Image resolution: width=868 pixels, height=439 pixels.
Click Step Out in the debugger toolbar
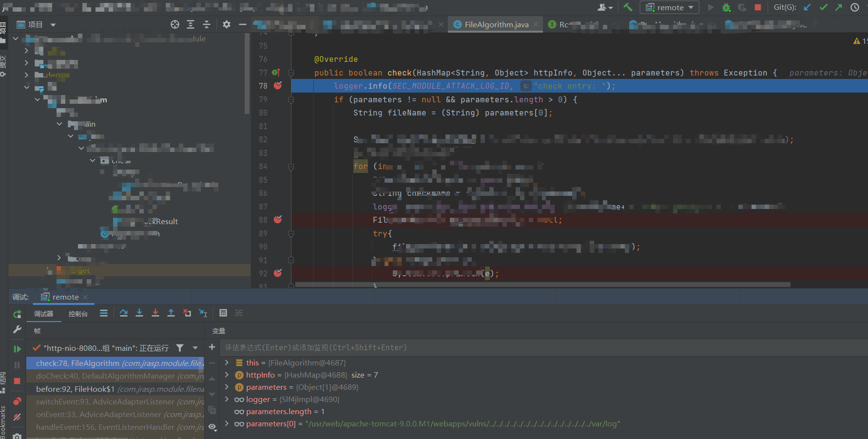[x=171, y=313]
